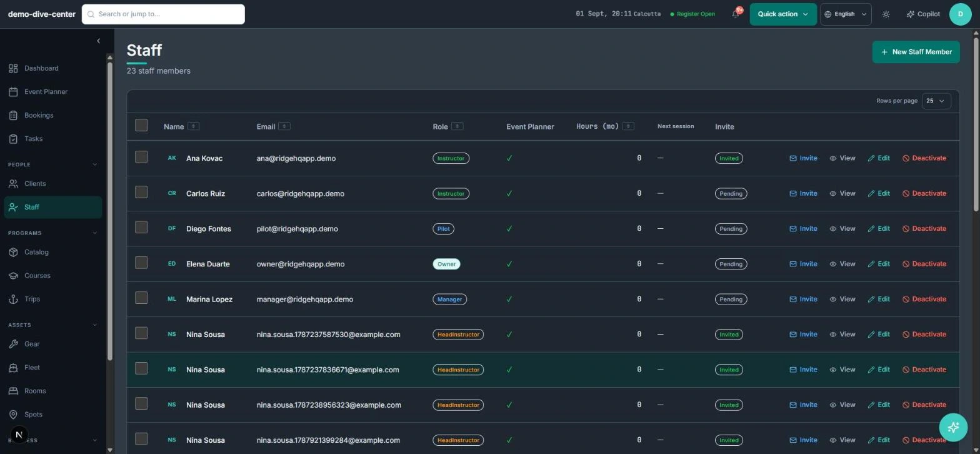Click the floating sparkle assistant button
The width and height of the screenshot is (980, 454).
953,428
